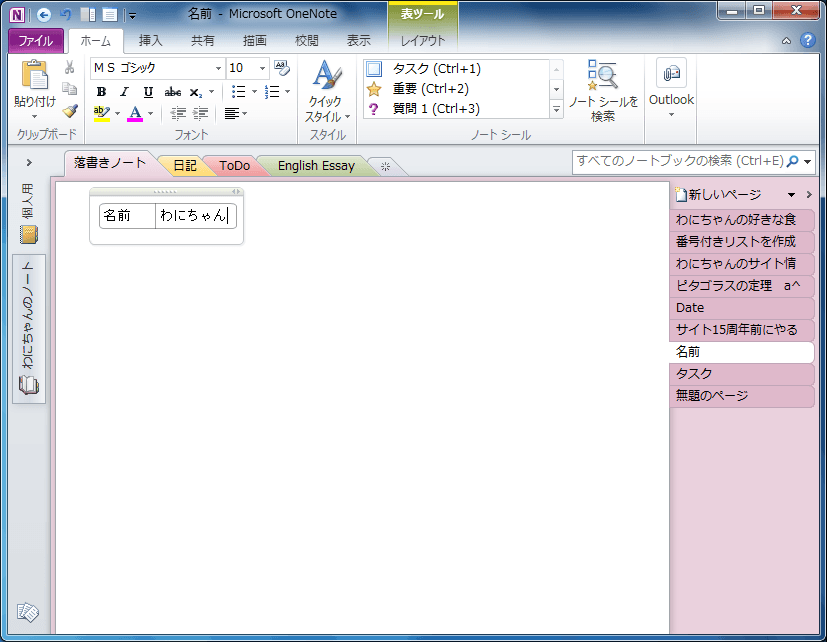
Task: Switch to the 共有 ribbon tab
Action: click(x=203, y=41)
